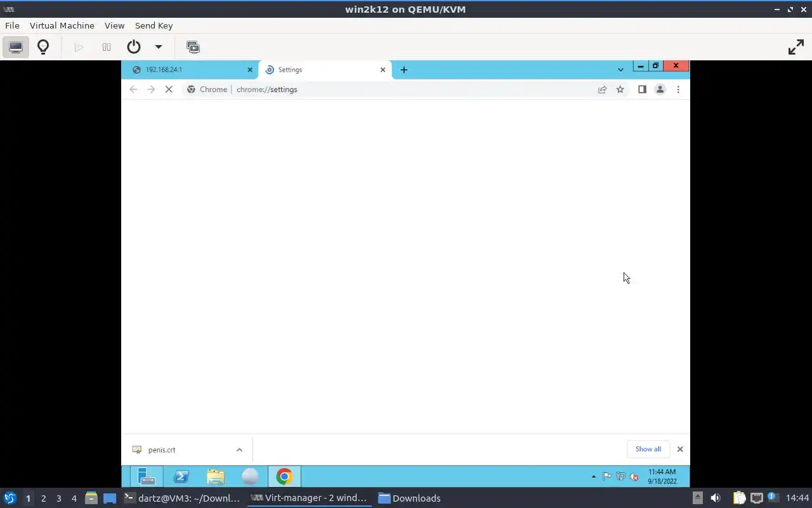Click the virtual machine console monitor icon

16,47
